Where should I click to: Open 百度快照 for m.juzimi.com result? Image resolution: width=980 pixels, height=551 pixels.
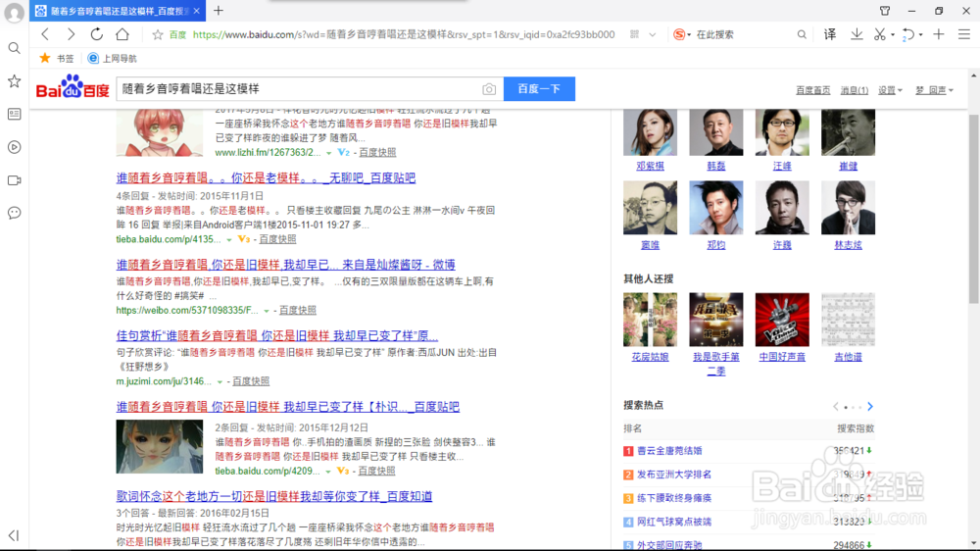(251, 380)
